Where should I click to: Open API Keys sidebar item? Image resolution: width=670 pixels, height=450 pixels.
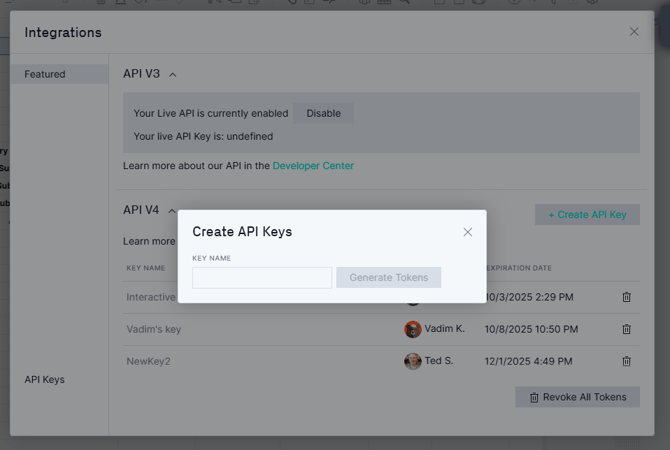44,379
